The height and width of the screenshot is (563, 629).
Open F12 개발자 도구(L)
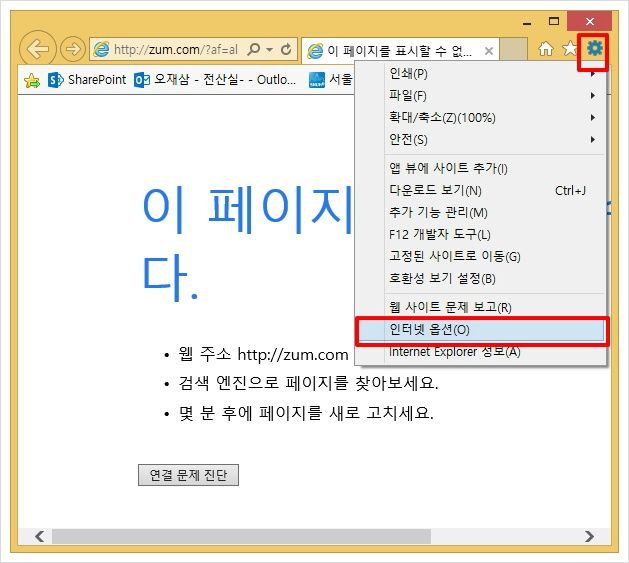(480, 234)
